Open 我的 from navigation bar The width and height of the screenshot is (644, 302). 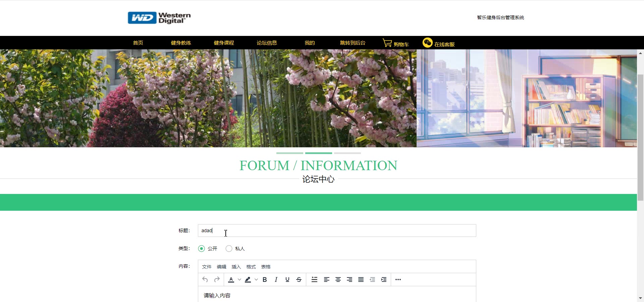coord(310,43)
